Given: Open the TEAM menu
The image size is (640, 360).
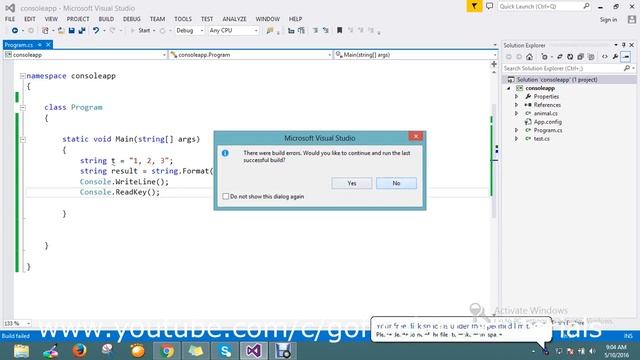Looking at the screenshot, I should pyautogui.click(x=157, y=19).
